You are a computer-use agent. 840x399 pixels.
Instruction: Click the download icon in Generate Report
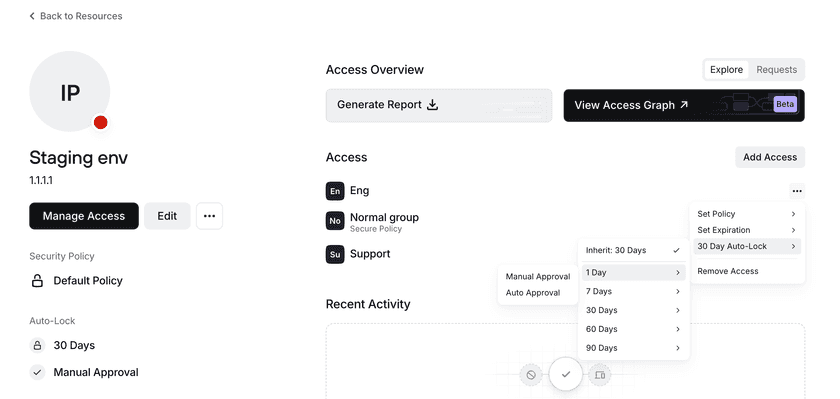coord(432,105)
